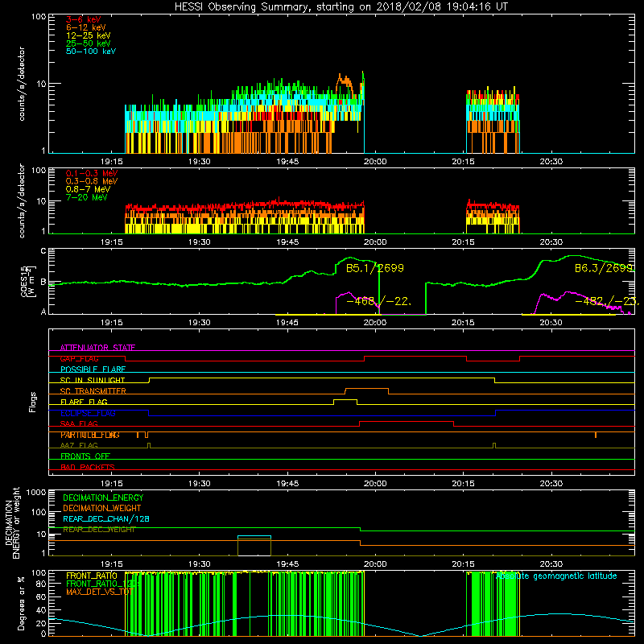Select the red 3-6 keV legend label

(84, 19)
